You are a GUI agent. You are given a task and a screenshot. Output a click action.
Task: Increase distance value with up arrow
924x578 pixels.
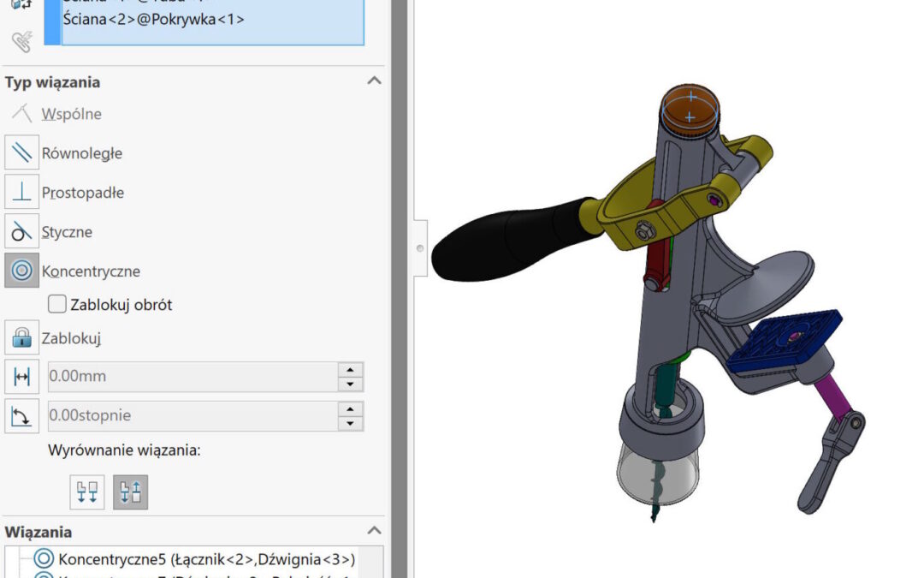(x=351, y=370)
